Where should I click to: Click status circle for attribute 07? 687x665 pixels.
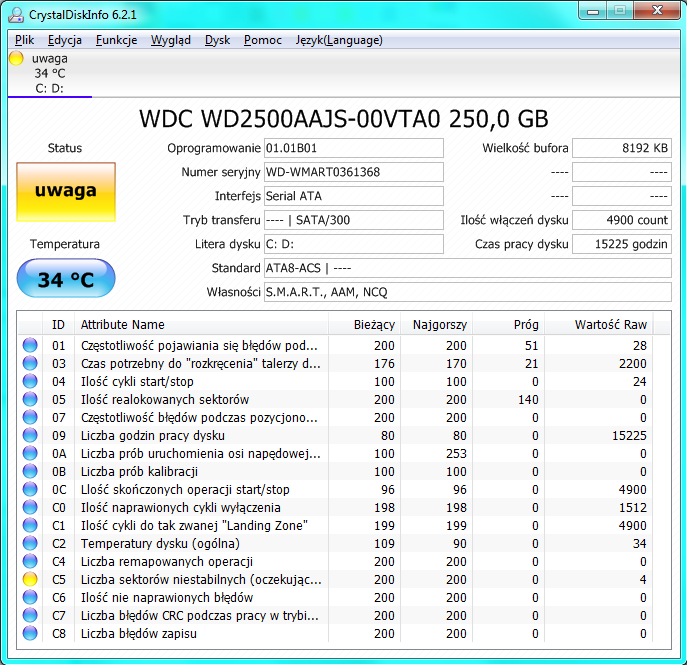pos(30,417)
